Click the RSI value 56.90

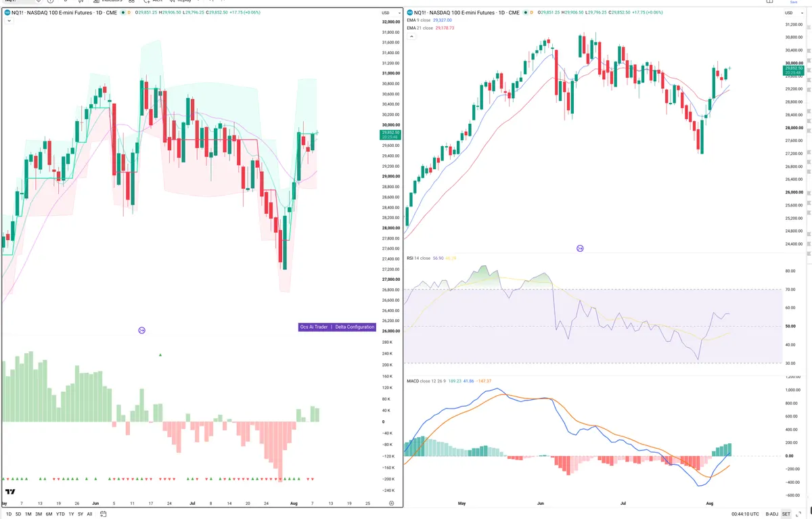tap(438, 258)
